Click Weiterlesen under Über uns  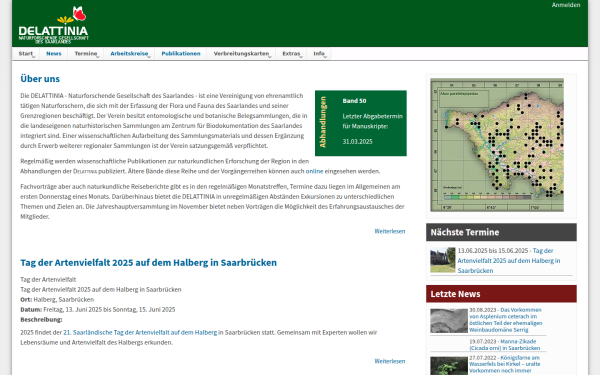pyautogui.click(x=390, y=231)
